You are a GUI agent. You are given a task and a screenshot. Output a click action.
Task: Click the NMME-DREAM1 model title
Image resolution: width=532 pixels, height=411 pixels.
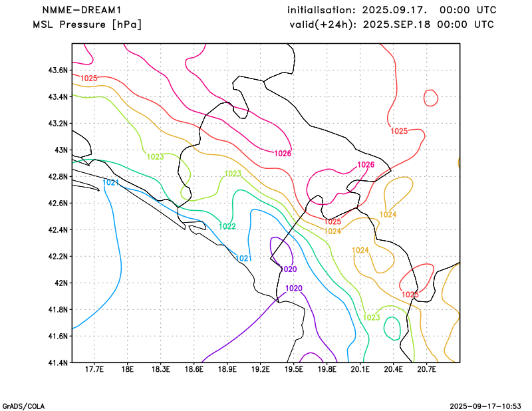click(x=81, y=10)
